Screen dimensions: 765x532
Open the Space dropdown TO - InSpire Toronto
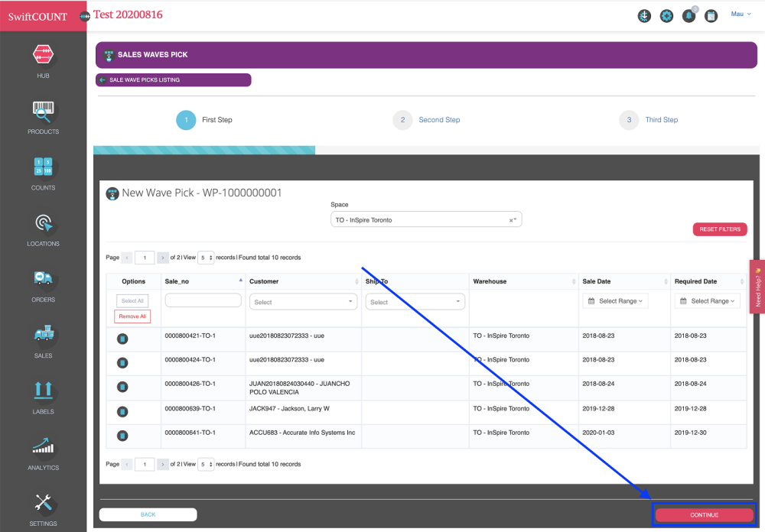point(426,220)
